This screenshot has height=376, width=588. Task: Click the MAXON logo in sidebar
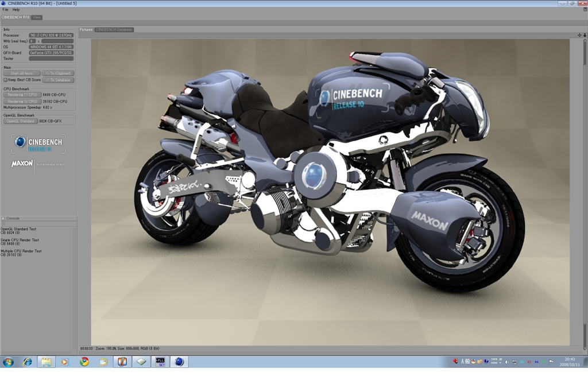coord(22,164)
